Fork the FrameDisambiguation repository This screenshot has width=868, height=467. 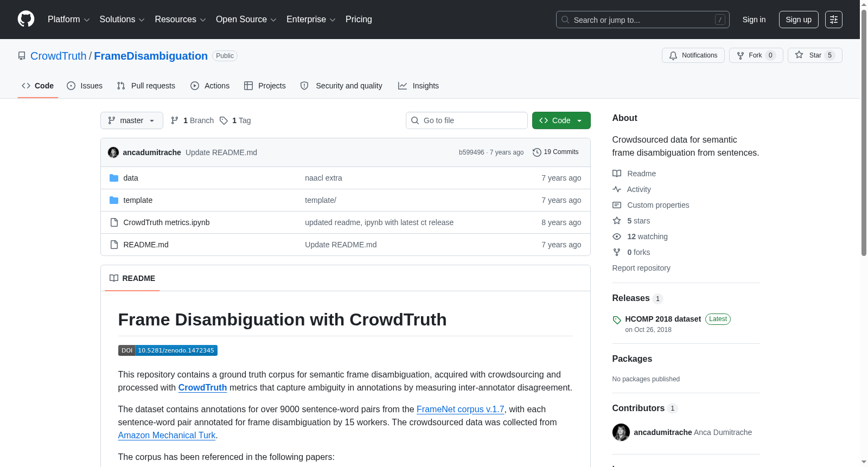[x=756, y=55]
